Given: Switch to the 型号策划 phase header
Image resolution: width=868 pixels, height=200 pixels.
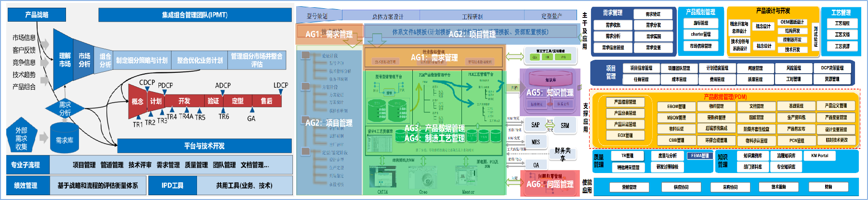Looking at the screenshot, I should [x=318, y=16].
